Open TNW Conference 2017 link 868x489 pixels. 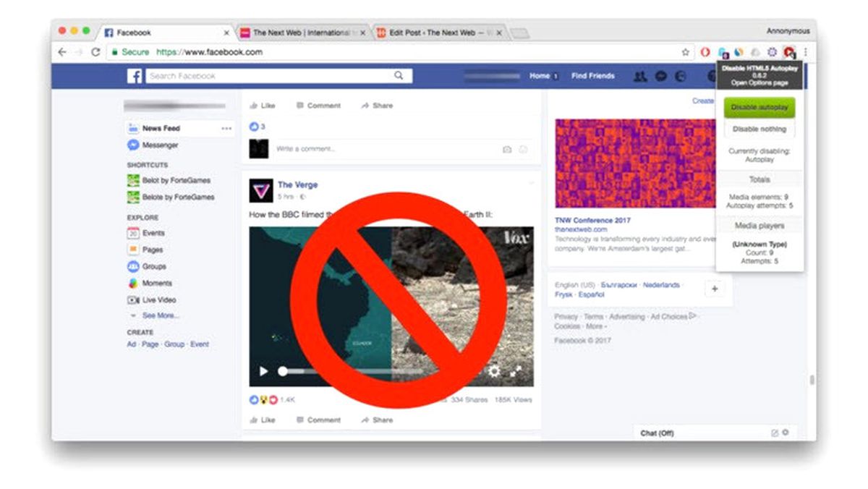tap(592, 220)
